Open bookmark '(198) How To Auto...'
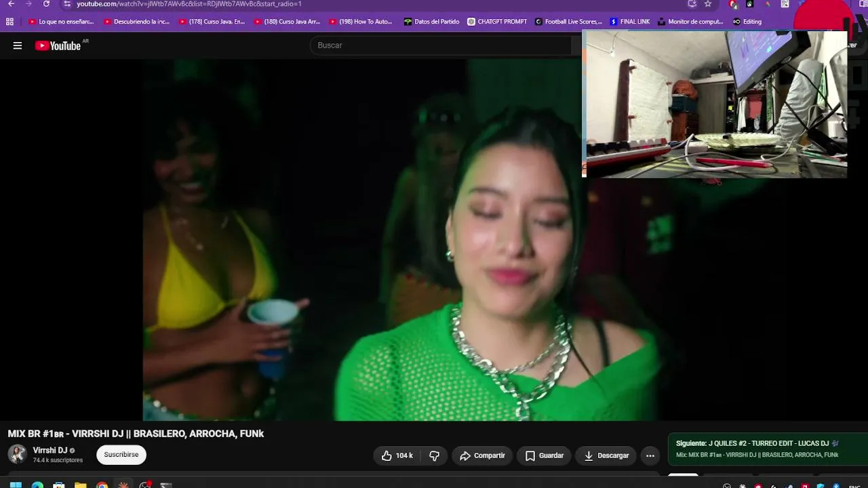 [x=361, y=22]
